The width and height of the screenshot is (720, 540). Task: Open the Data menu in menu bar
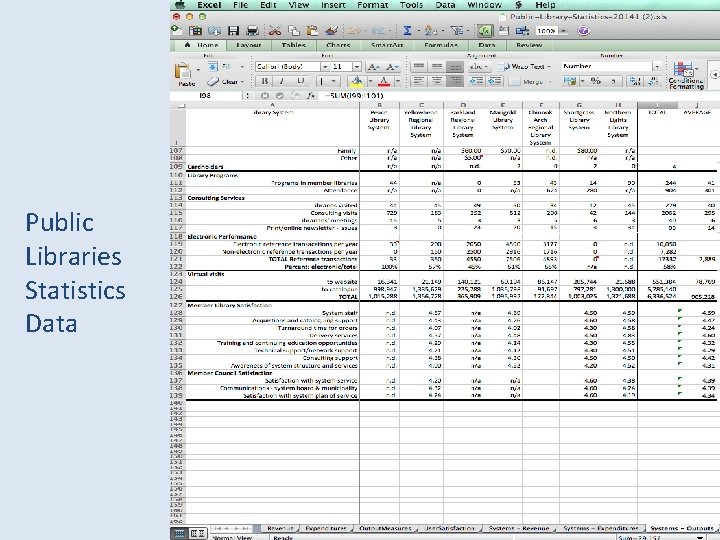(x=445, y=5)
